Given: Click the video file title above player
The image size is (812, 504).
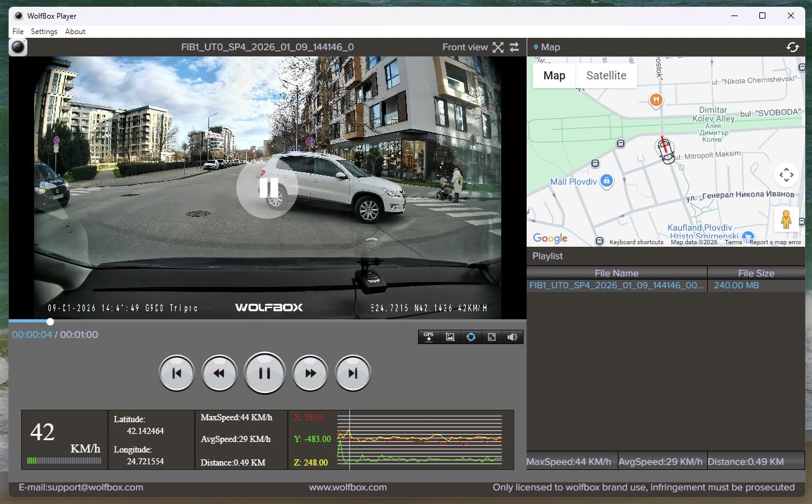Looking at the screenshot, I should click(267, 47).
